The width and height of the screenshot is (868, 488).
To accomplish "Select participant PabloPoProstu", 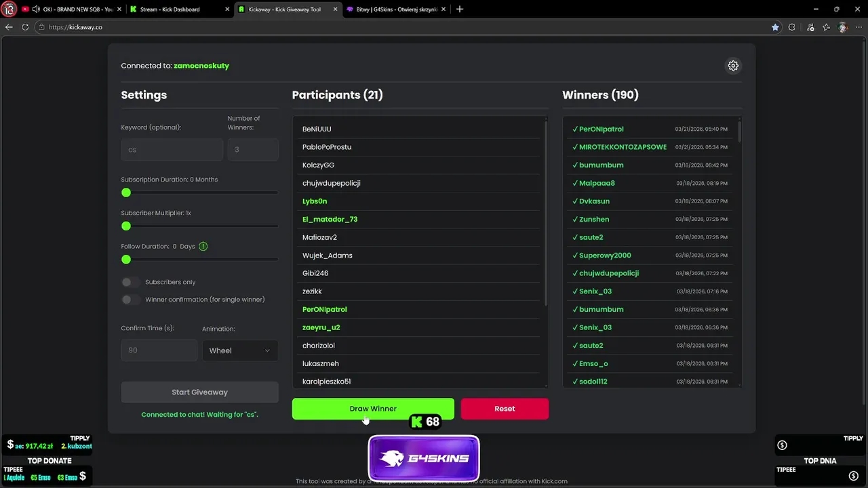I will click(x=327, y=147).
